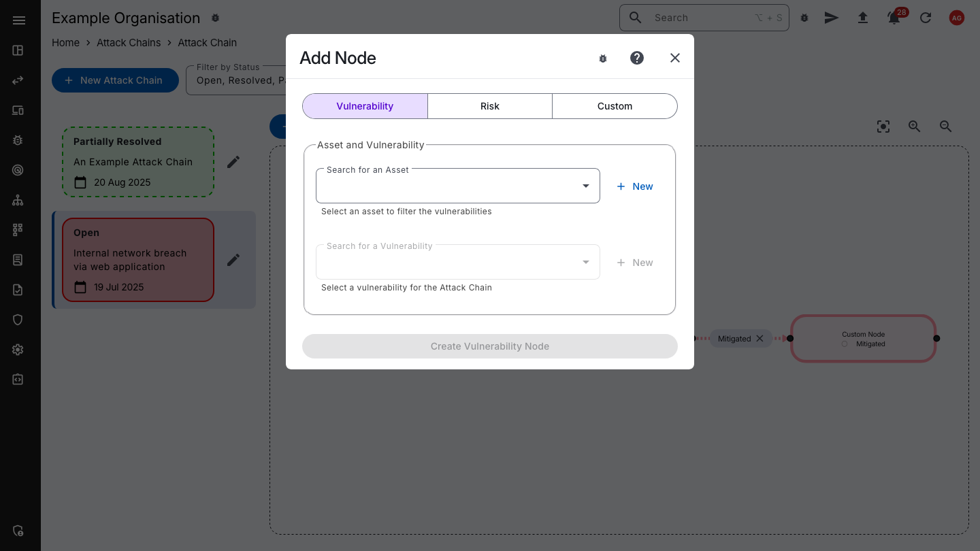Click the help question mark icon in dialog
This screenshot has width=980, height=551.
pyautogui.click(x=637, y=58)
